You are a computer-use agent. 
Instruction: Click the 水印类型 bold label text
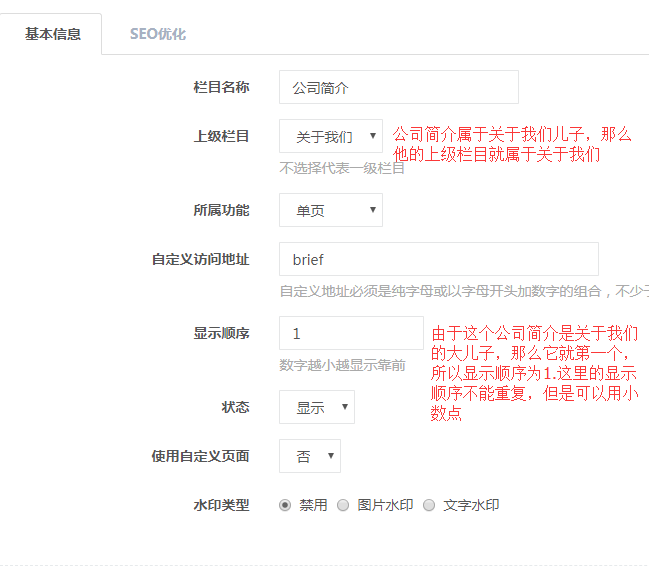221,505
